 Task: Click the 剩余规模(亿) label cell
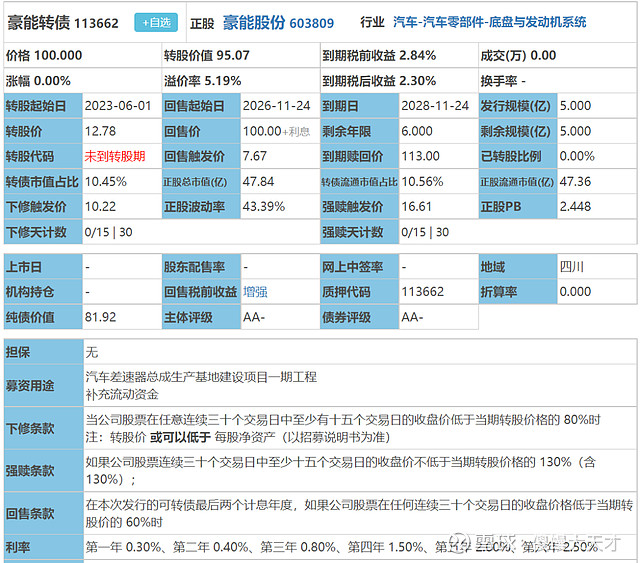tap(518, 131)
